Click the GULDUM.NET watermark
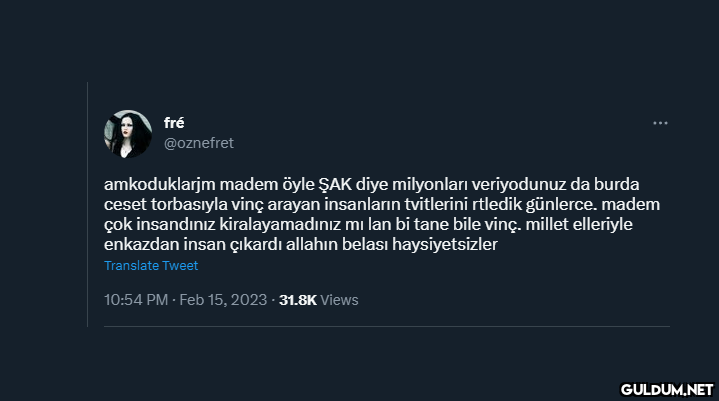719x401 pixels. 665,387
